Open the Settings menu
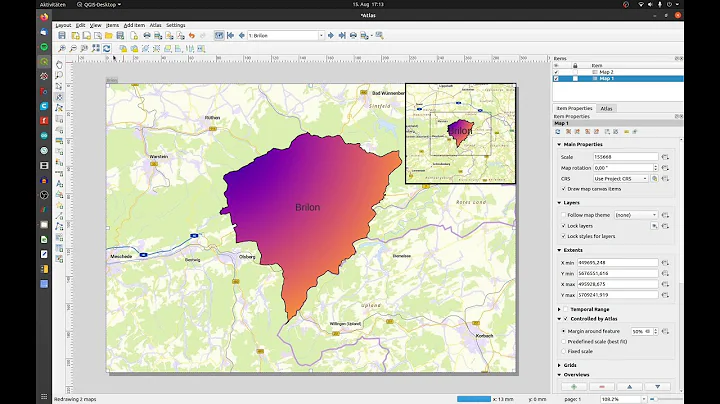This screenshot has width=720, height=404. pyautogui.click(x=176, y=25)
